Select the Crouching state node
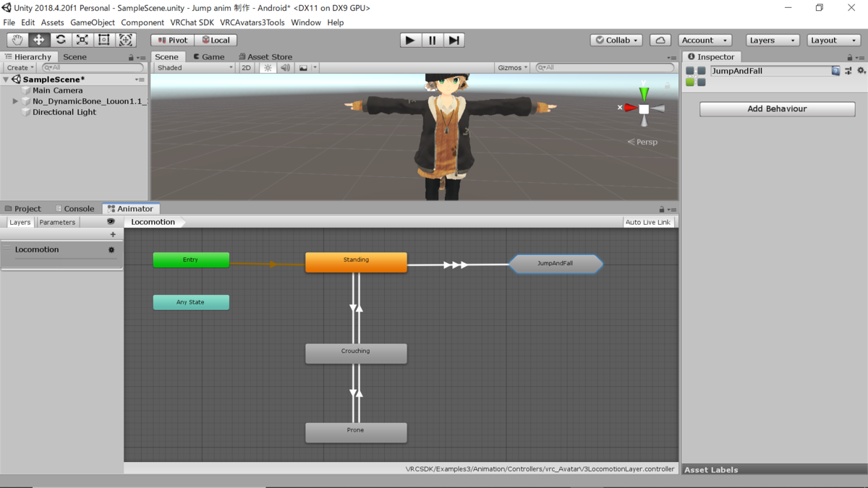The height and width of the screenshot is (488, 868). tap(356, 353)
